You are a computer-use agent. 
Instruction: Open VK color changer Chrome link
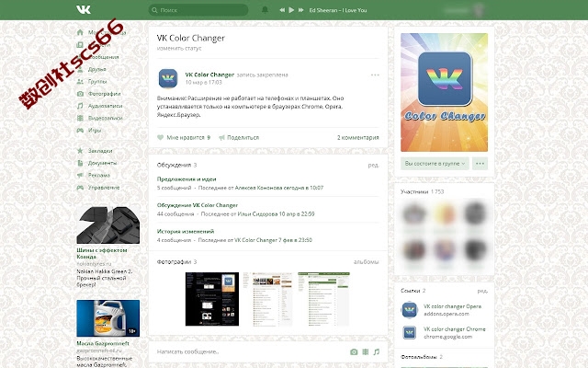(455, 329)
